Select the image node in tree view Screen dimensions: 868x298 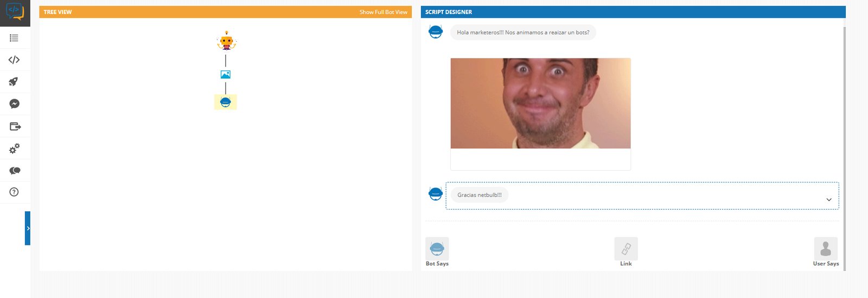(x=226, y=74)
